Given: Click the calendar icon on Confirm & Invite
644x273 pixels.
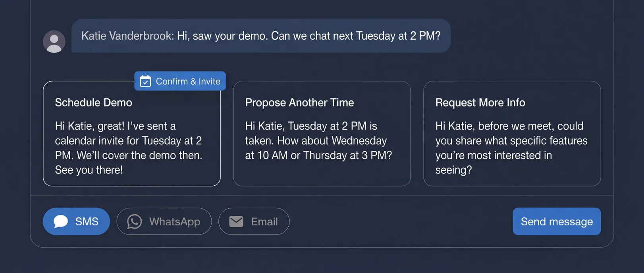Looking at the screenshot, I should [x=145, y=81].
